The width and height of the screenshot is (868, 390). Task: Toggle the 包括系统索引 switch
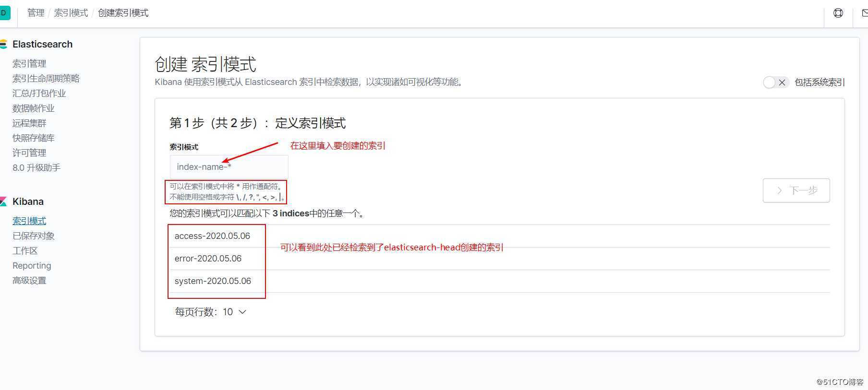tap(776, 83)
